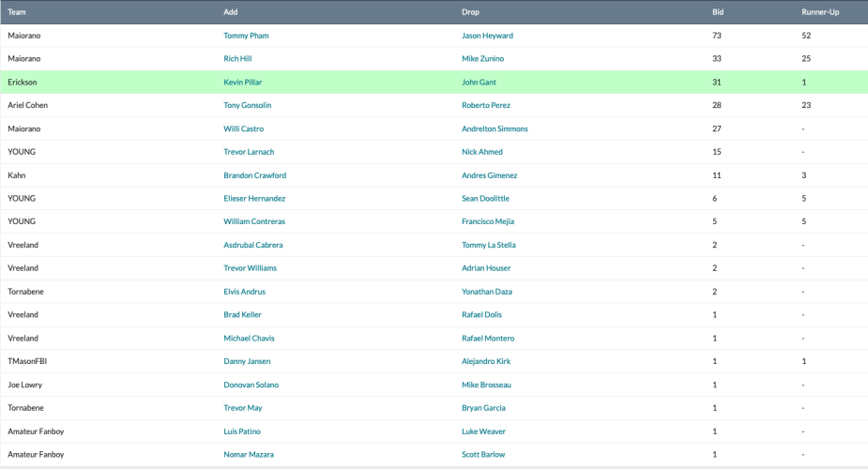Click Donovan Solano add link
Screen dimensions: 868x469
coord(251,385)
